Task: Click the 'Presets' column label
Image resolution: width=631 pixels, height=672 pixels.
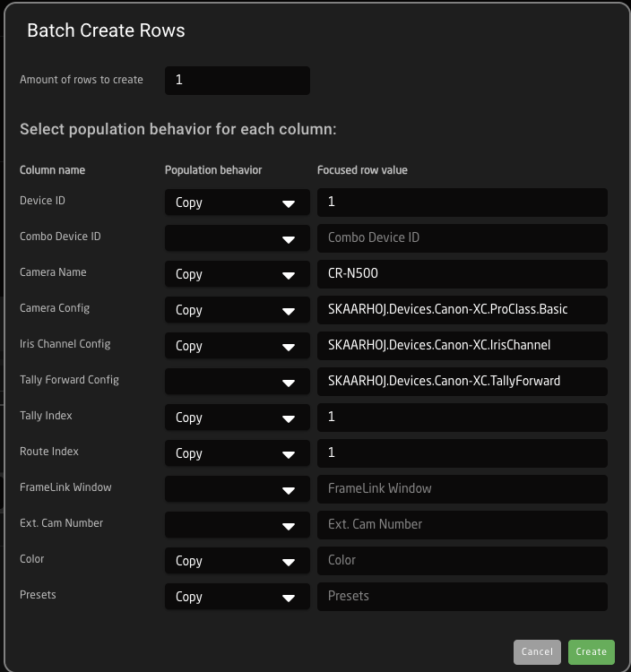Action: pyautogui.click(x=38, y=595)
